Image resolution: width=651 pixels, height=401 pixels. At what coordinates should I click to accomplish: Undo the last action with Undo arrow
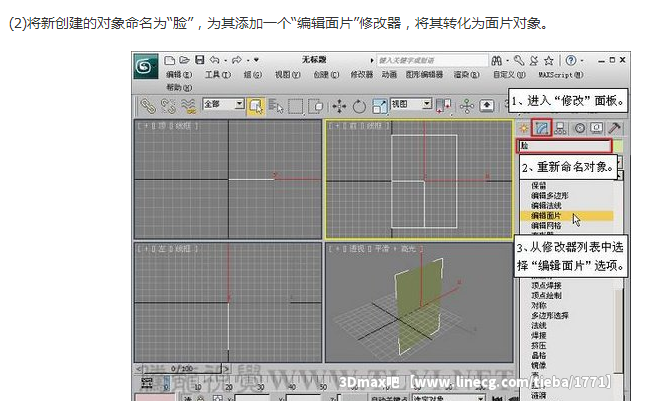tap(214, 60)
